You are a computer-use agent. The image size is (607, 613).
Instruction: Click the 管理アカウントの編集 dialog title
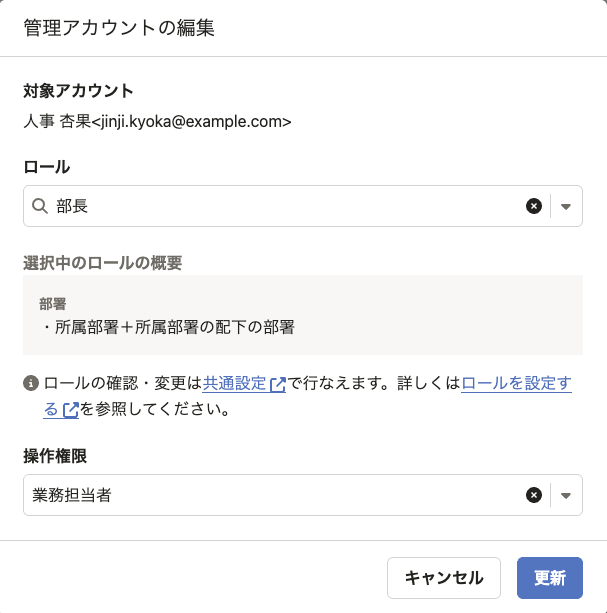[x=119, y=27]
